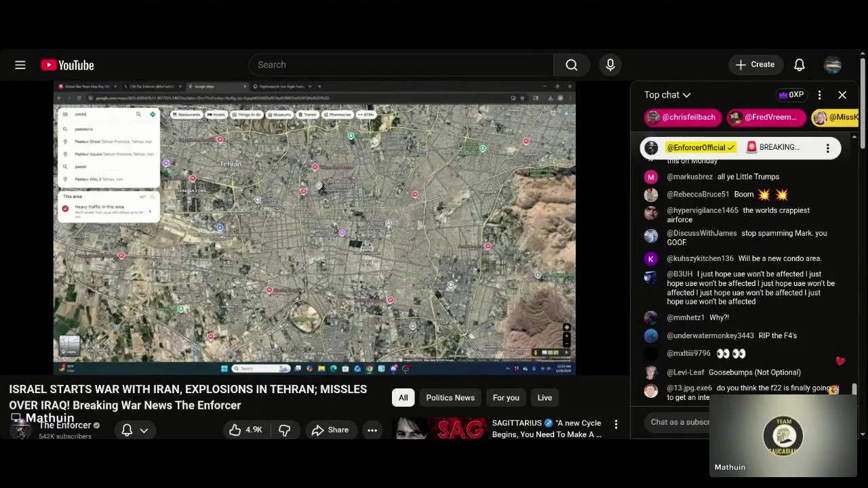Open the account avatar menu
The height and width of the screenshot is (488, 868).
[833, 64]
